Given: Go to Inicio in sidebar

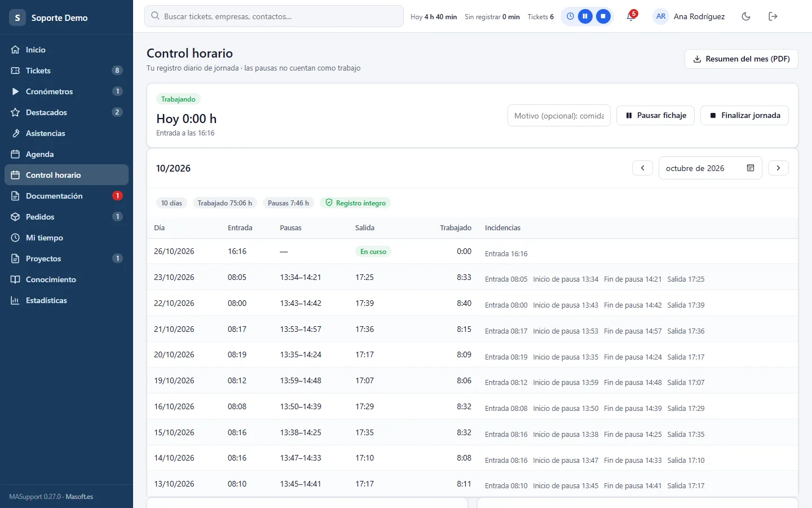Looking at the screenshot, I should [67, 50].
